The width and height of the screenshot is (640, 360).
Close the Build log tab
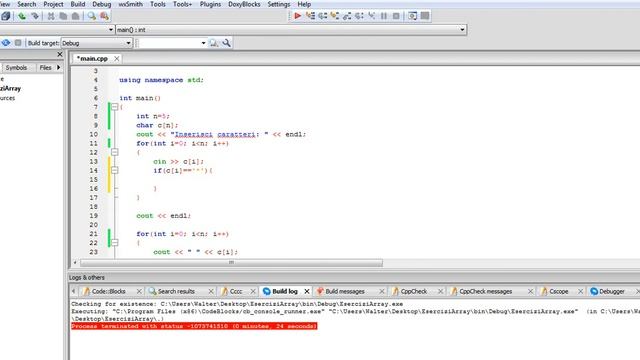307,291
